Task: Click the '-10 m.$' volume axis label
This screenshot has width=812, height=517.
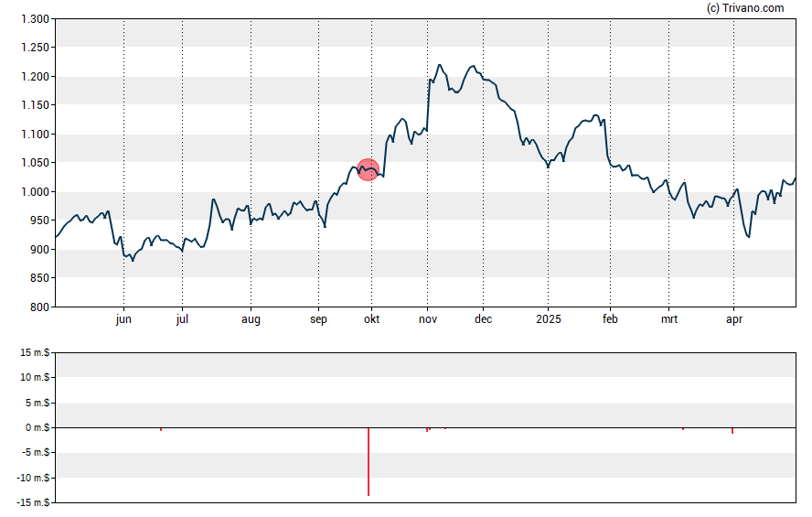Action: (x=33, y=478)
